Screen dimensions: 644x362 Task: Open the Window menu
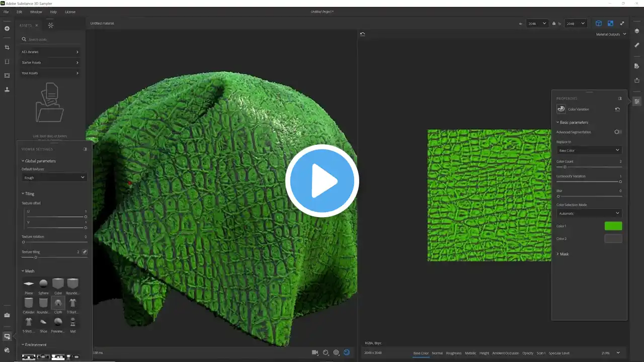[x=36, y=12]
